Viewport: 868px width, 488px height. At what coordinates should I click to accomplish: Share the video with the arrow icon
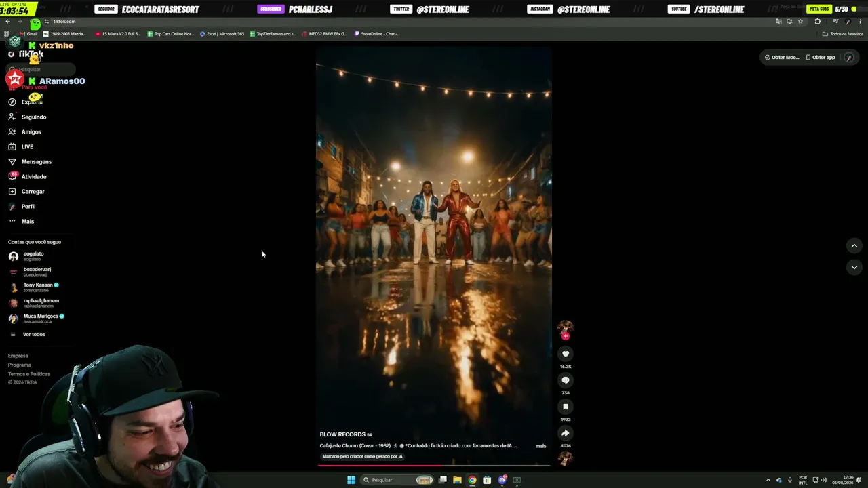566,433
